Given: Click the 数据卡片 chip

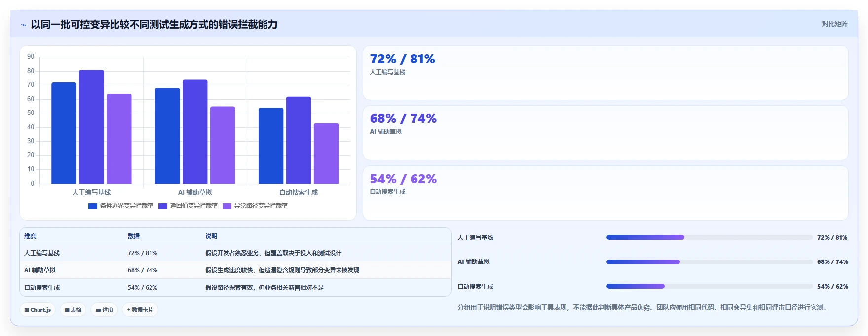Looking at the screenshot, I should (140, 310).
